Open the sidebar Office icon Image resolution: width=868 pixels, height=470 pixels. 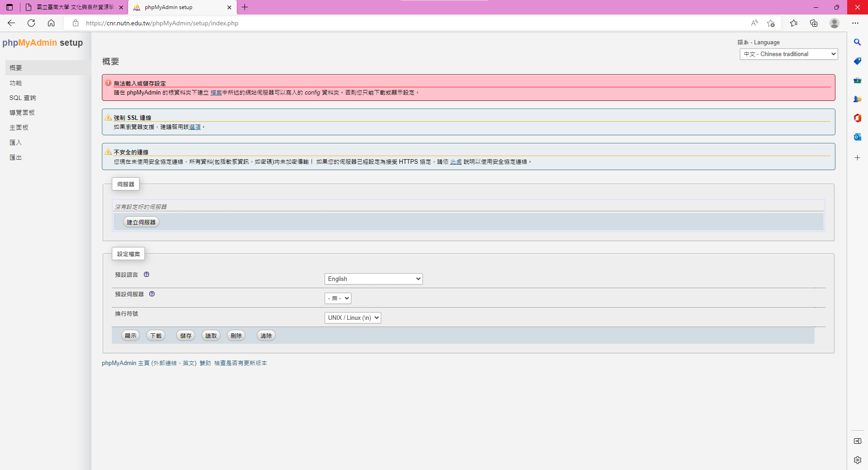(x=858, y=118)
